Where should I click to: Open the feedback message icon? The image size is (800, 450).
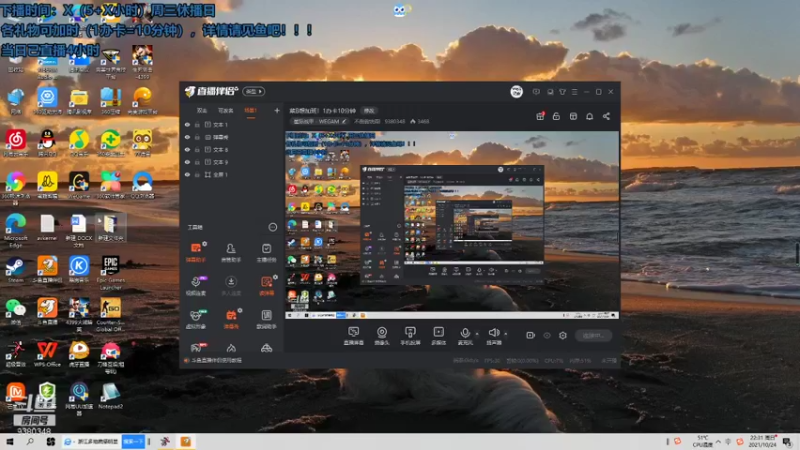pyautogui.click(x=536, y=92)
